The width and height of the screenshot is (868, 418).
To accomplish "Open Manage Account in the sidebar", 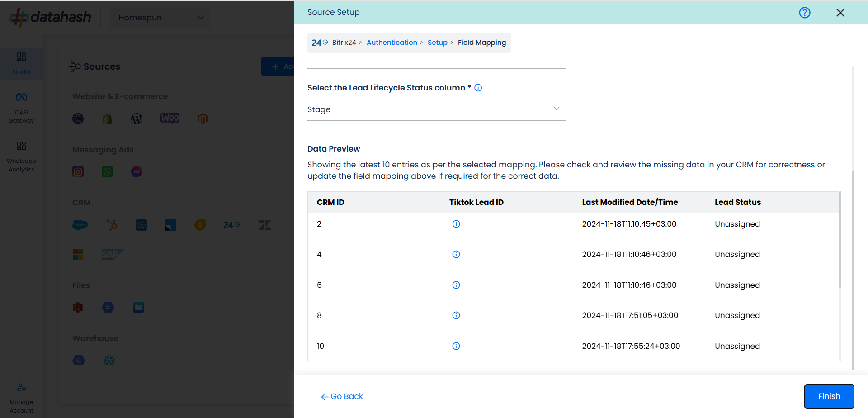I will pos(21,397).
